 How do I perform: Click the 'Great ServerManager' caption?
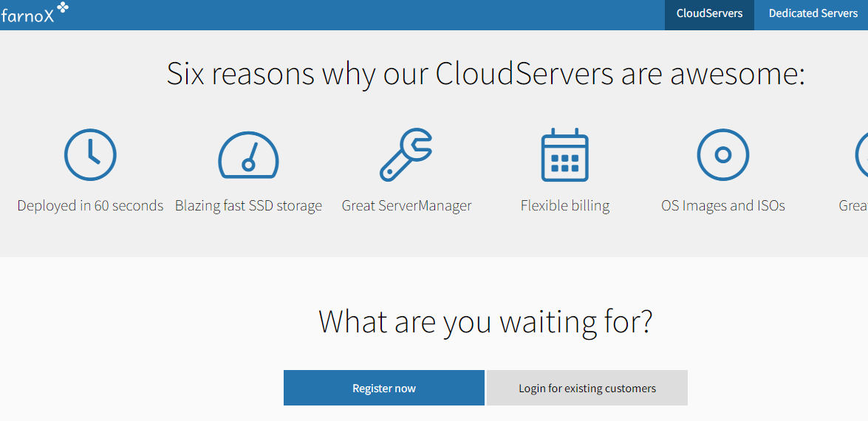coord(406,206)
